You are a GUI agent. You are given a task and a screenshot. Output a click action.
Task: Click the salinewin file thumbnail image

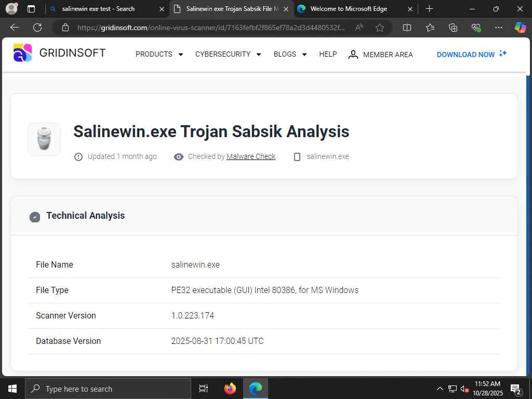click(44, 139)
